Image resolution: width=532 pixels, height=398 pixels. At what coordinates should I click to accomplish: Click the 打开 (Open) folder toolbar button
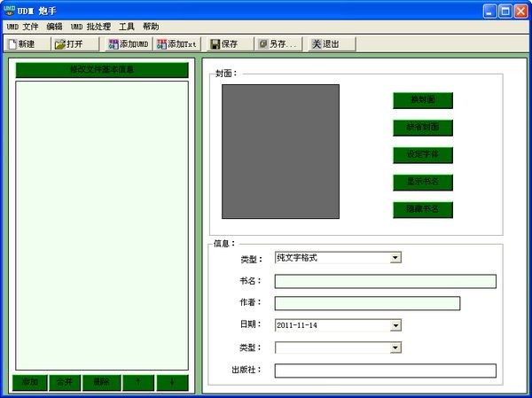click(76, 44)
